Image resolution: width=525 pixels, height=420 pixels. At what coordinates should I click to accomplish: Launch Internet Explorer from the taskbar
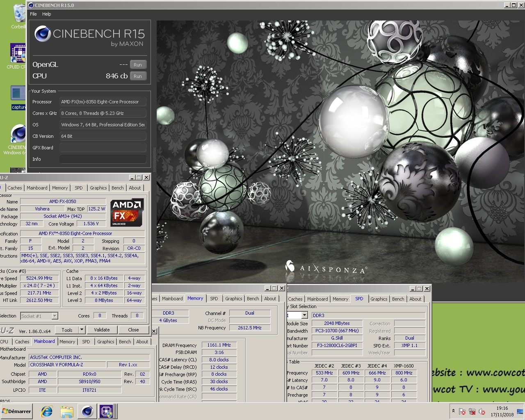(x=47, y=411)
